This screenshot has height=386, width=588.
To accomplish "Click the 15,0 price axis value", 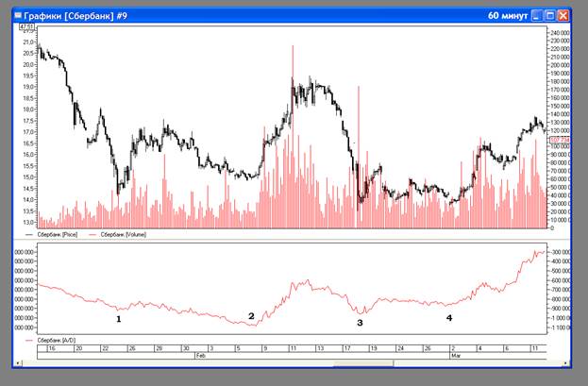I will [28, 177].
